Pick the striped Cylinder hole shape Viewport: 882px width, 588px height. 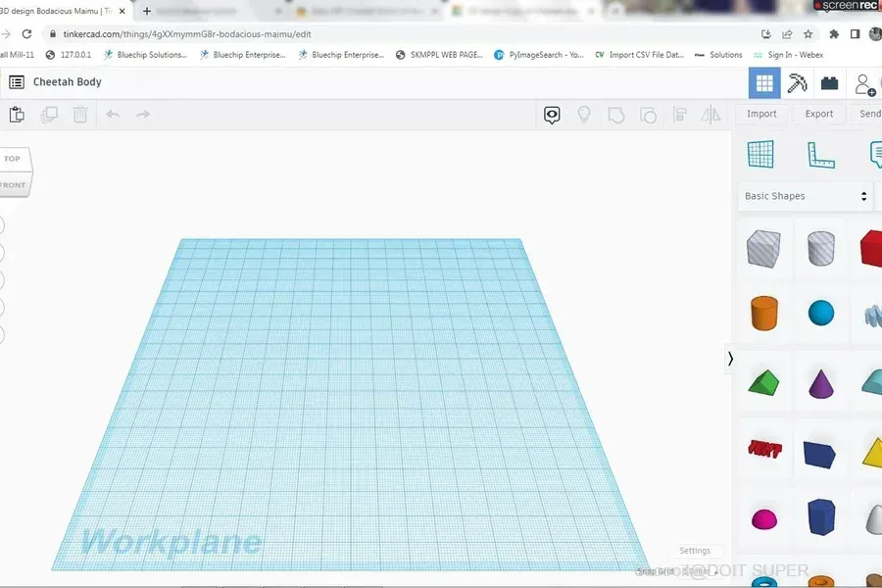821,248
